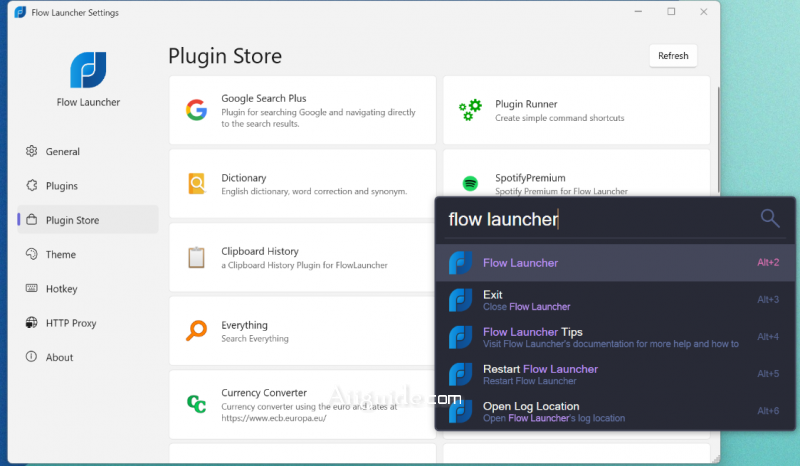Refresh the plugin store list
Viewport: 800px width, 466px height.
click(x=673, y=56)
